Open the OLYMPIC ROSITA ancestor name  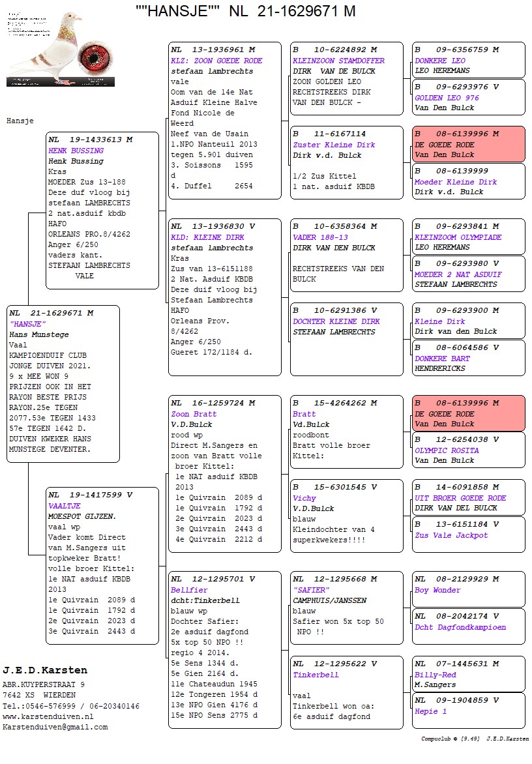click(447, 450)
